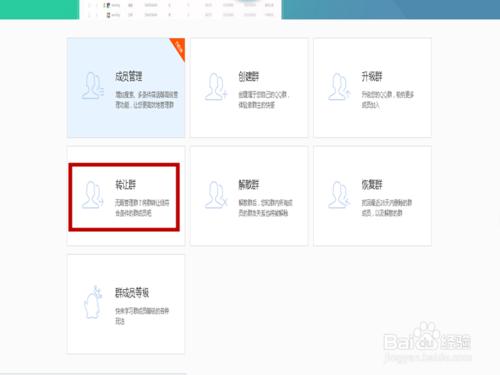Click the 成员管理 member list icon
500x375 pixels.
[x=93, y=86]
